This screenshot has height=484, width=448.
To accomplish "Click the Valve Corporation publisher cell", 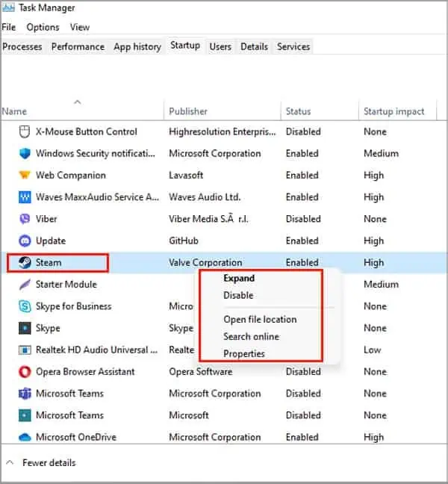I will [x=205, y=263].
